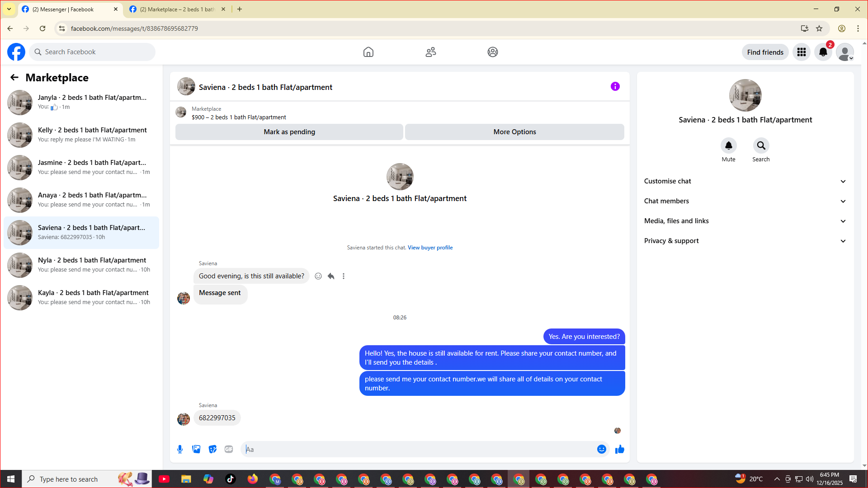The width and height of the screenshot is (868, 488).
Task: Expand Privacy & support section
Action: click(745, 241)
